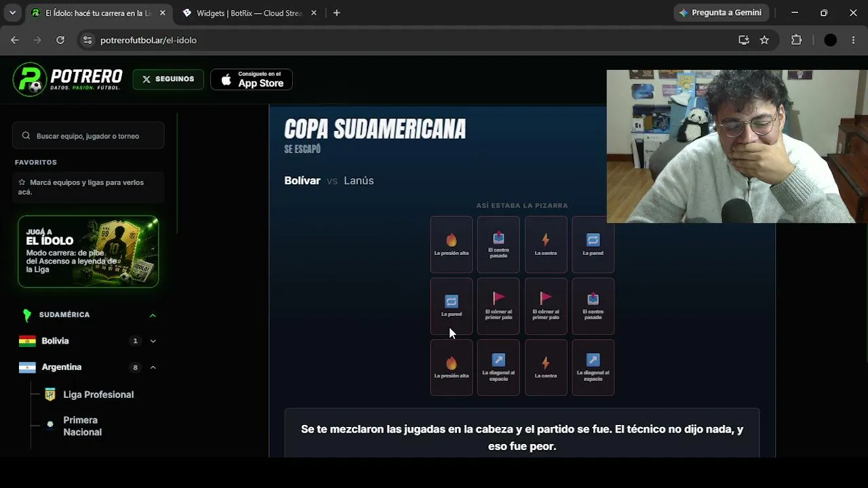Screen dimensions: 868x488
Task: Select the first-row El centro pasado card
Action: point(498,245)
